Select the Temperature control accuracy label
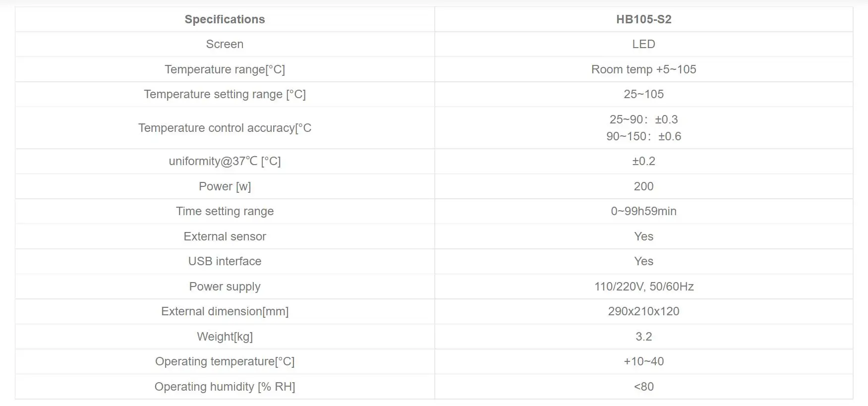 (x=225, y=128)
